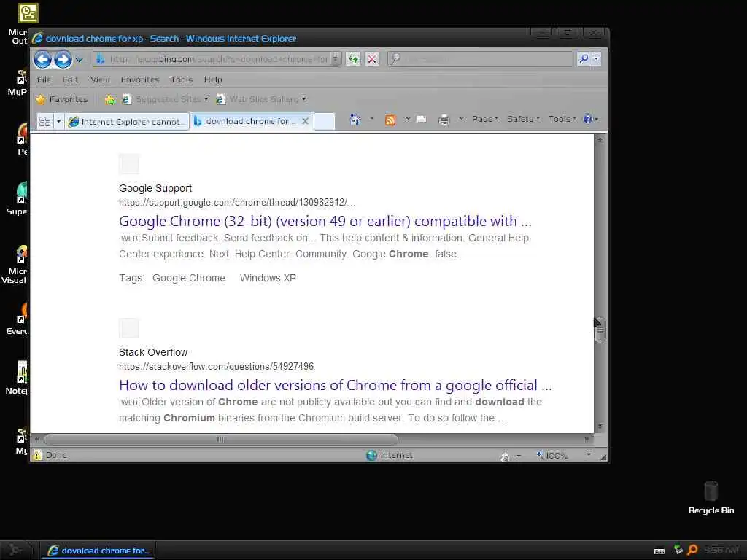Expand the zoom level dropdown arrow

pyautogui.click(x=589, y=455)
